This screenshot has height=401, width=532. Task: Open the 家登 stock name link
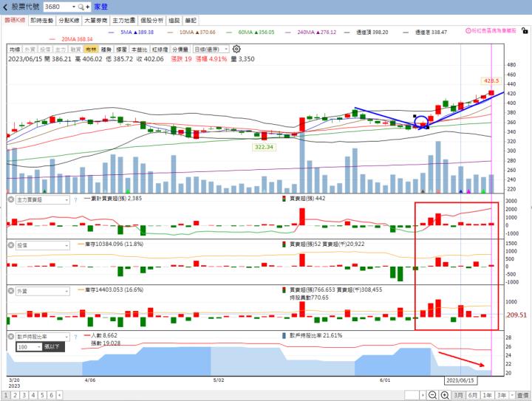[x=100, y=7]
